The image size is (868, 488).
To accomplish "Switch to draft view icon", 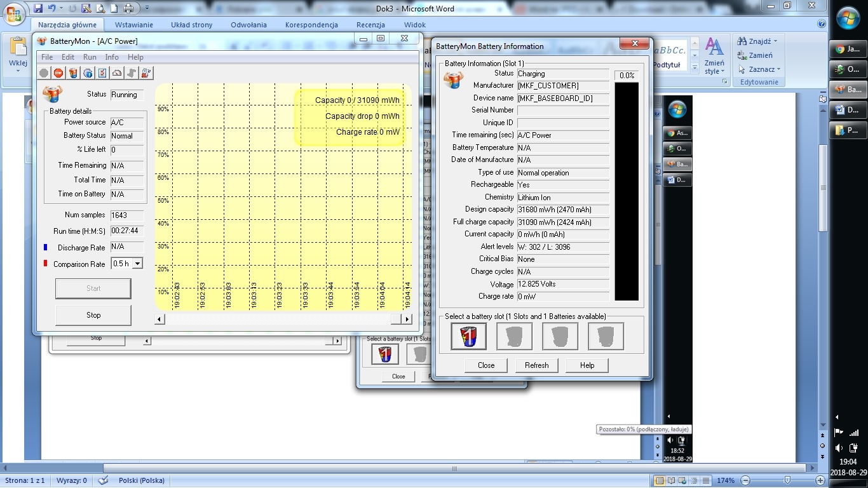I will coord(706,480).
